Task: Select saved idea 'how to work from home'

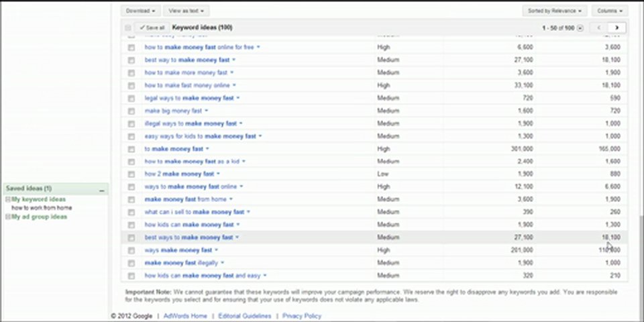Action: [42, 208]
